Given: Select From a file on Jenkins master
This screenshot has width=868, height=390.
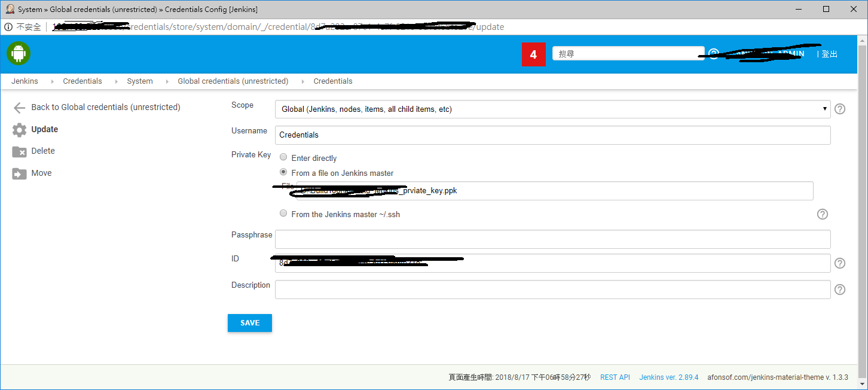Looking at the screenshot, I should [x=283, y=172].
